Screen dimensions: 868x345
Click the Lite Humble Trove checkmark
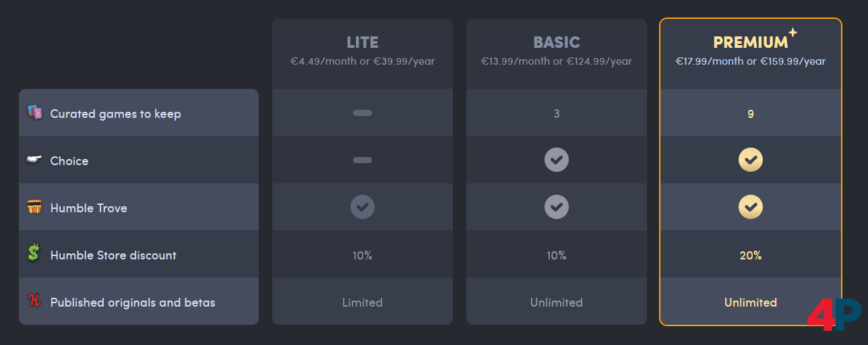(x=363, y=208)
